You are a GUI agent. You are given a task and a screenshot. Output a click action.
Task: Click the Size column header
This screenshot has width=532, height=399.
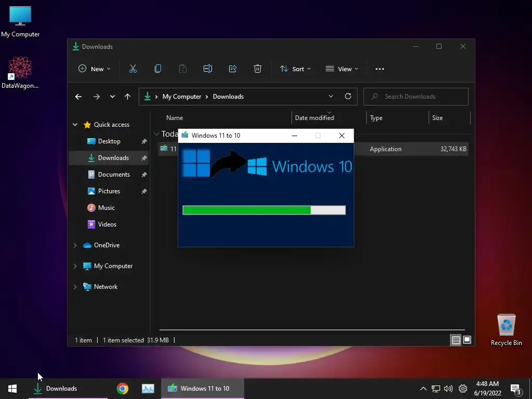(449, 118)
